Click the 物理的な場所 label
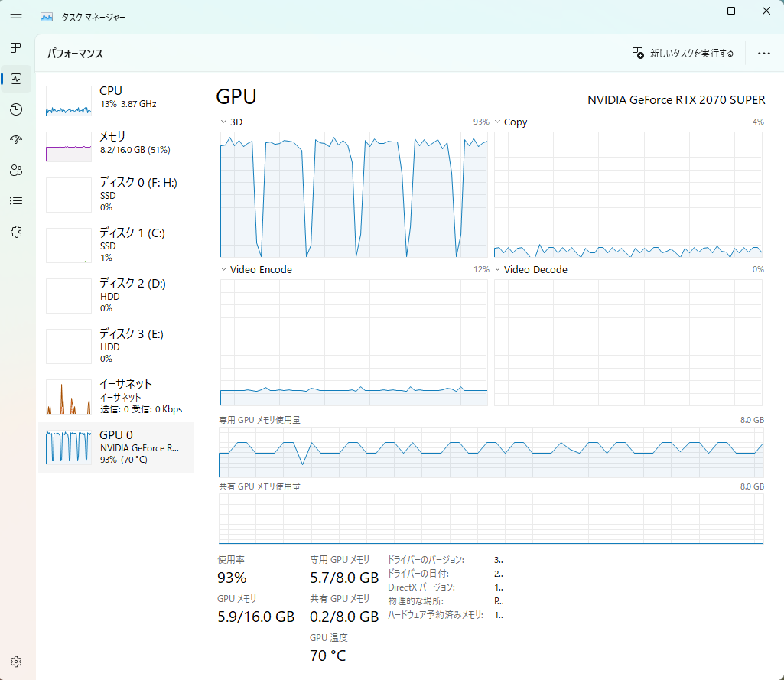Screen dimensions: 784x680 415,601
